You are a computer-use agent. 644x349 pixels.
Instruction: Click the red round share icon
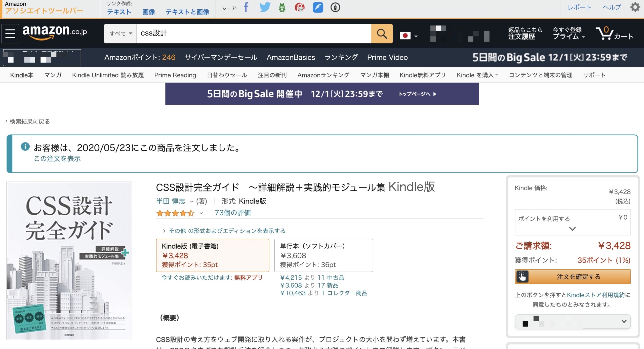point(300,8)
